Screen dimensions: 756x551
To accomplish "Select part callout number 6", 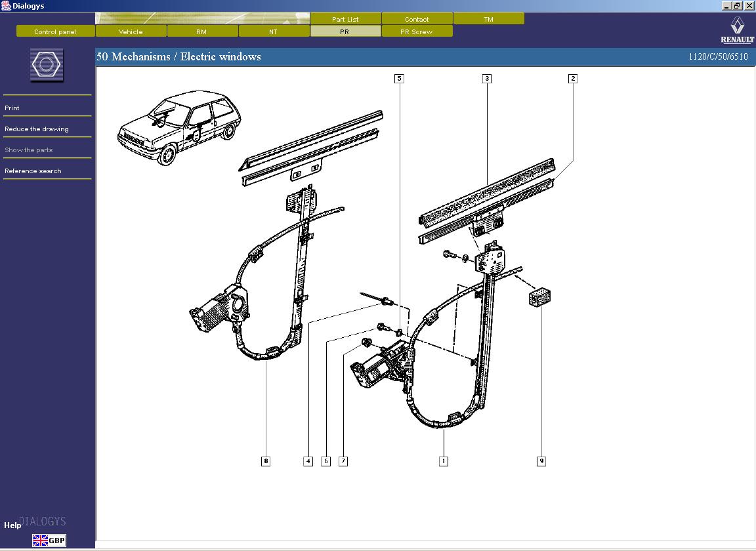I will (x=326, y=461).
